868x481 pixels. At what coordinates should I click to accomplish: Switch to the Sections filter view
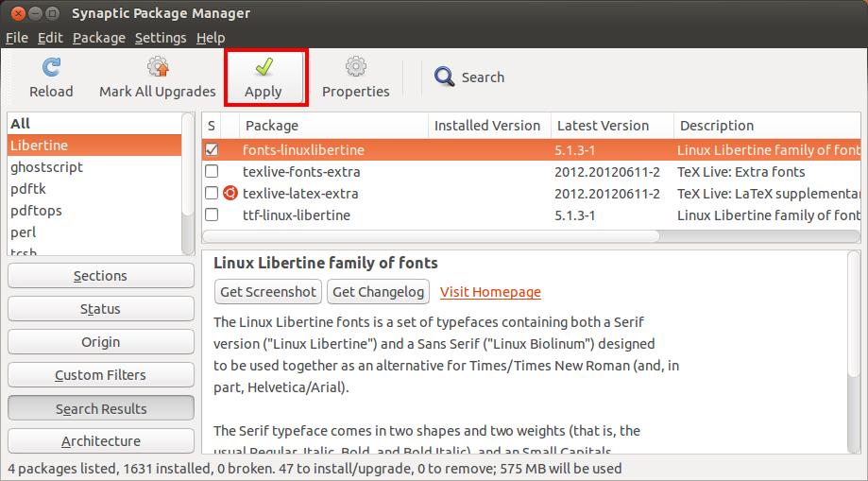point(100,276)
